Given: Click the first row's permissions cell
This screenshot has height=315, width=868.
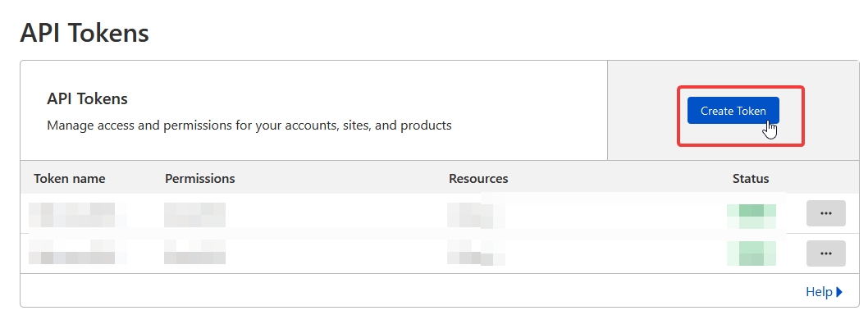Looking at the screenshot, I should 195,215.
